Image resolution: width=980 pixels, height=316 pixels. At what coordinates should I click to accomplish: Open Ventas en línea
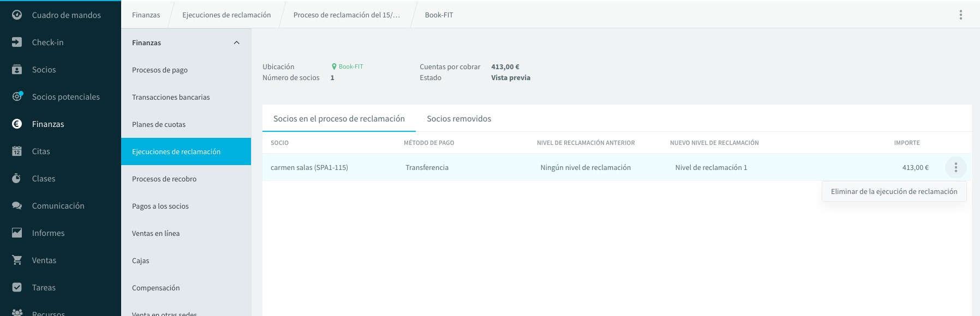click(x=186, y=233)
